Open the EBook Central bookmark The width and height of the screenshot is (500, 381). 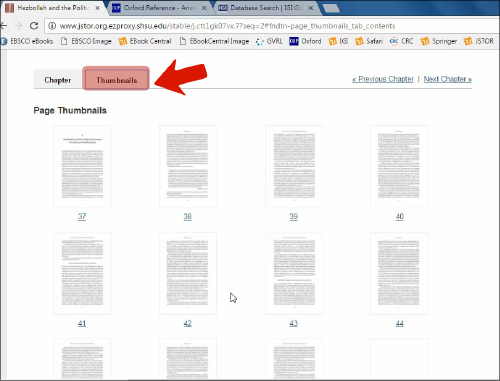coord(145,41)
